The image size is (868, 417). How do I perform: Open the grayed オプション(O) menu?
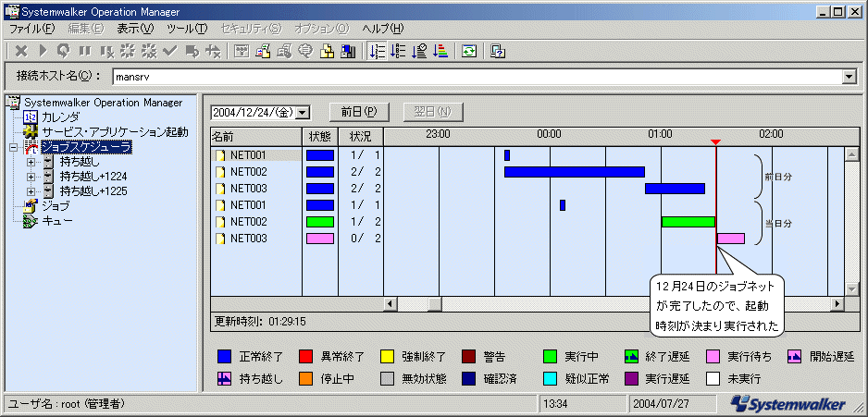click(x=322, y=29)
